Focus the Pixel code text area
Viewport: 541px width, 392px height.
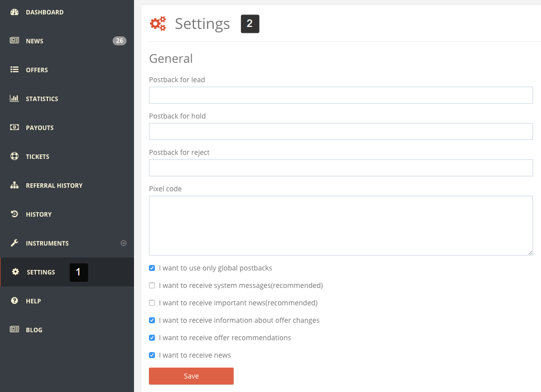pos(341,225)
